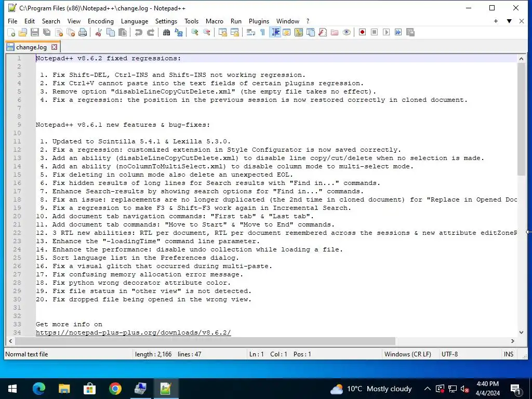Screen dimensions: 532x399
Task: Open the Language menu
Action: (x=135, y=21)
